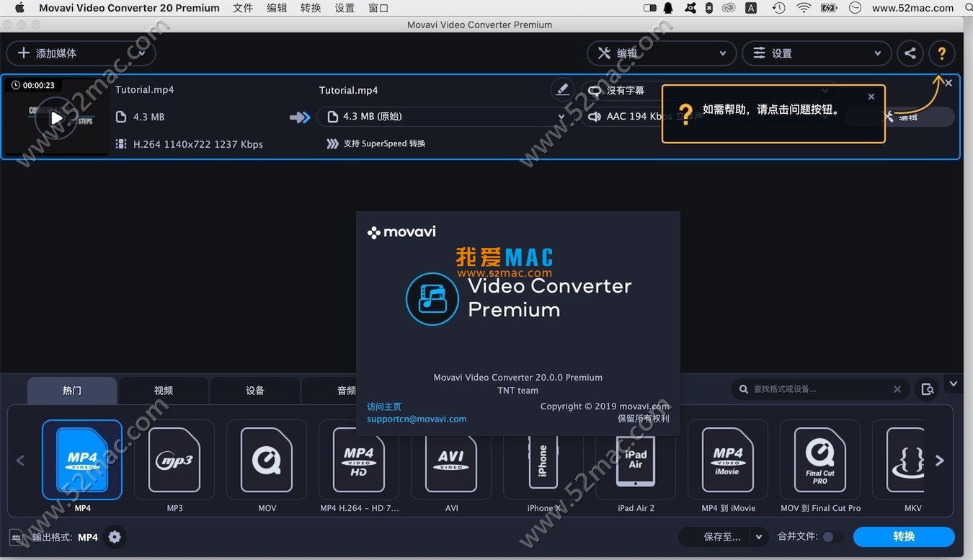The width and height of the screenshot is (973, 560).
Task: Clear the format search field
Action: pyautogui.click(x=897, y=389)
